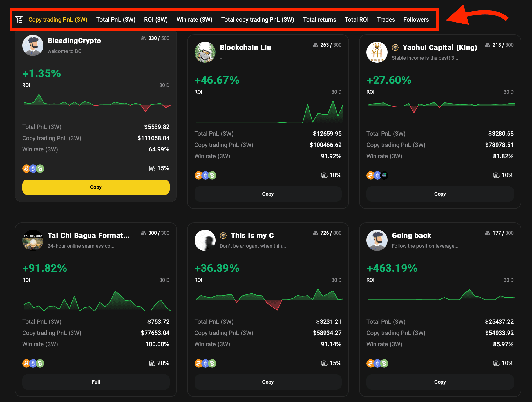Click the Bitcoin coin icon on Going back card

pos(370,363)
